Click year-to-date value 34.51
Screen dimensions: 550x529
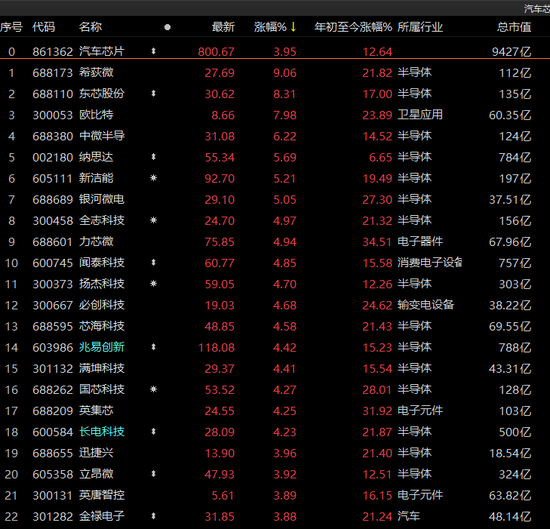coord(377,242)
